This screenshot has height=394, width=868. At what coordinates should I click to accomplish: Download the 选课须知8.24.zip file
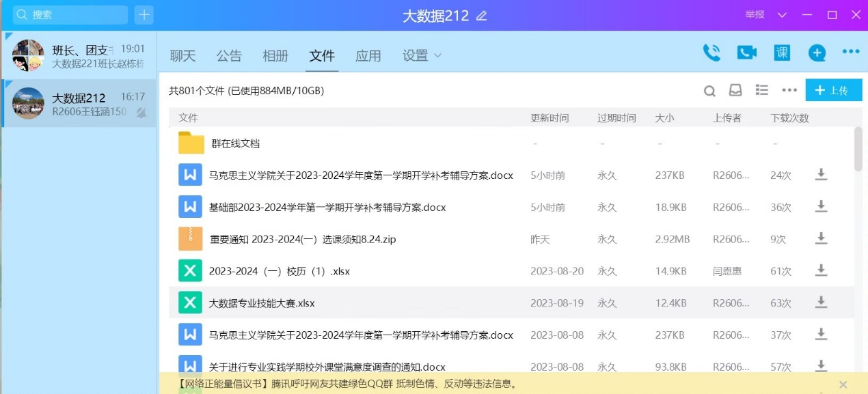click(x=821, y=239)
